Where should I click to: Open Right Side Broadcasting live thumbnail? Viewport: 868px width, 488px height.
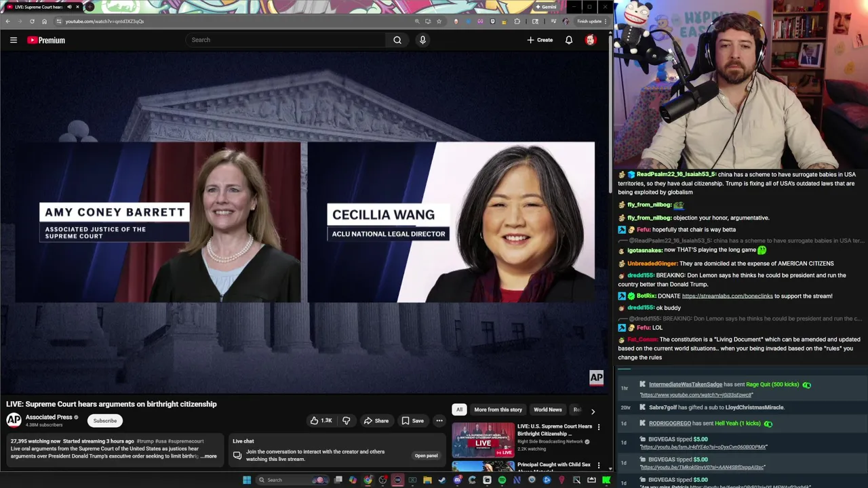tap(483, 439)
